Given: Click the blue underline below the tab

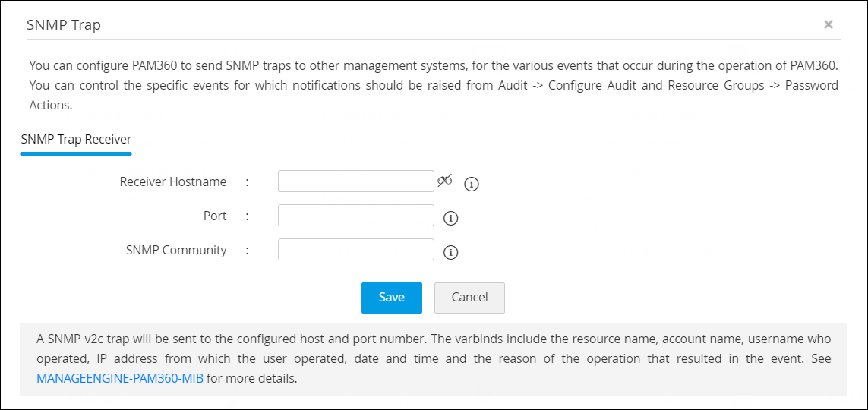Looking at the screenshot, I should [76, 153].
